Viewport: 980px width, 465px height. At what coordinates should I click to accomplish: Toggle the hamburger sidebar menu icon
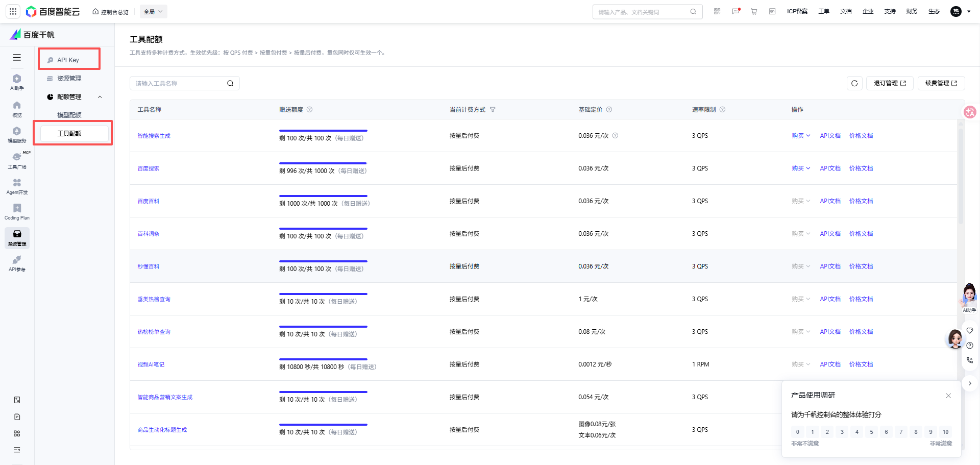(x=17, y=57)
